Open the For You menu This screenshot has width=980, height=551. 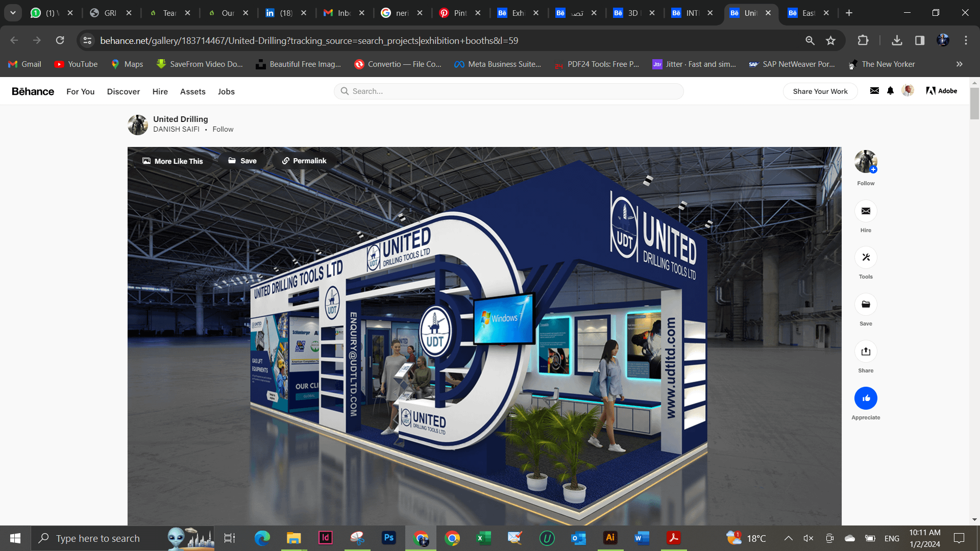coord(80,91)
